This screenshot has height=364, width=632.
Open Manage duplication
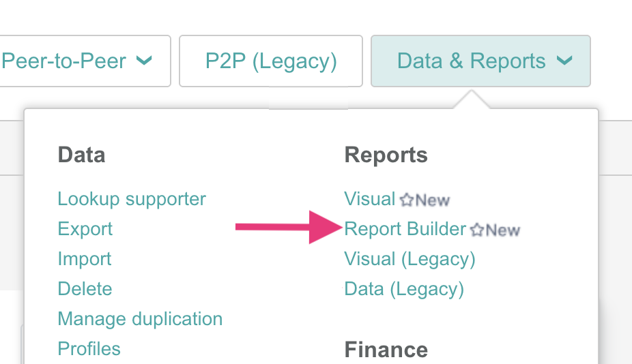pos(140,319)
